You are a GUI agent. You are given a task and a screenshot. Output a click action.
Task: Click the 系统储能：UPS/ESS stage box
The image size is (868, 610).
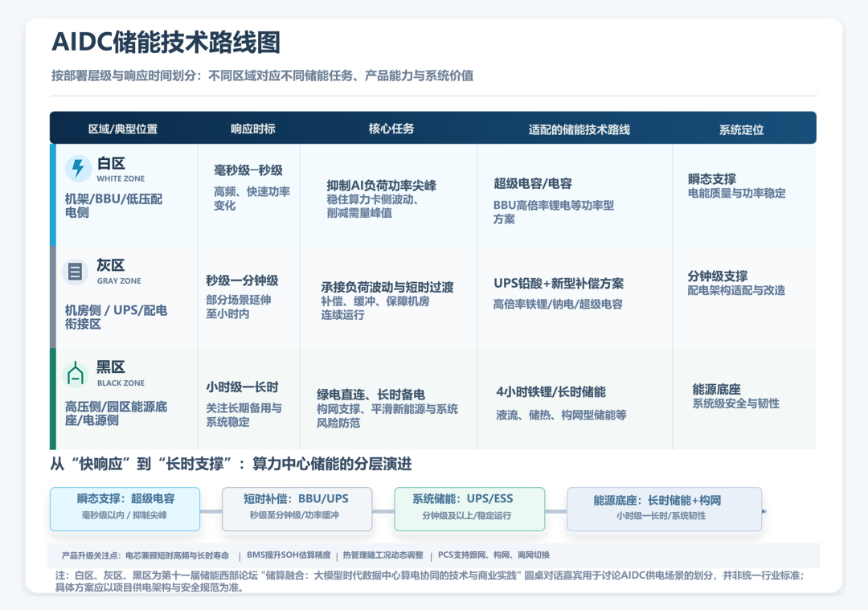click(x=469, y=510)
